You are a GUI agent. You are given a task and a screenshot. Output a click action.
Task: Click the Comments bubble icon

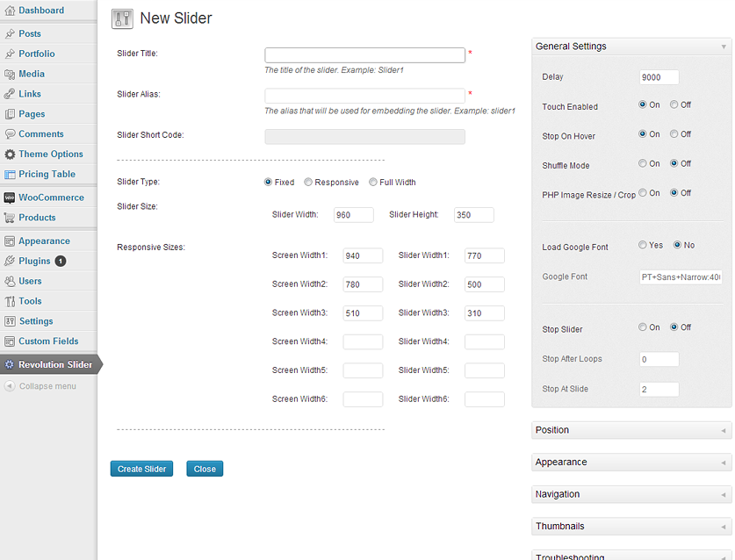click(10, 134)
